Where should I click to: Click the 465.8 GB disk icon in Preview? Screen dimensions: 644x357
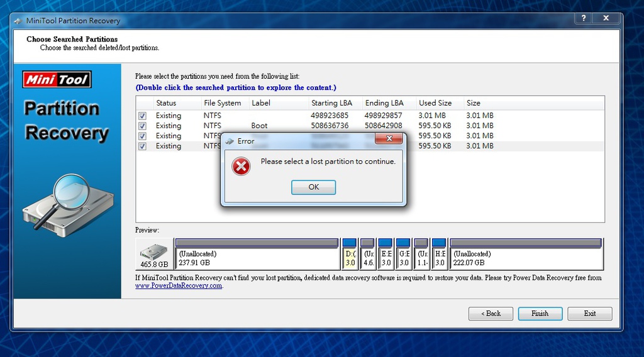(x=154, y=254)
